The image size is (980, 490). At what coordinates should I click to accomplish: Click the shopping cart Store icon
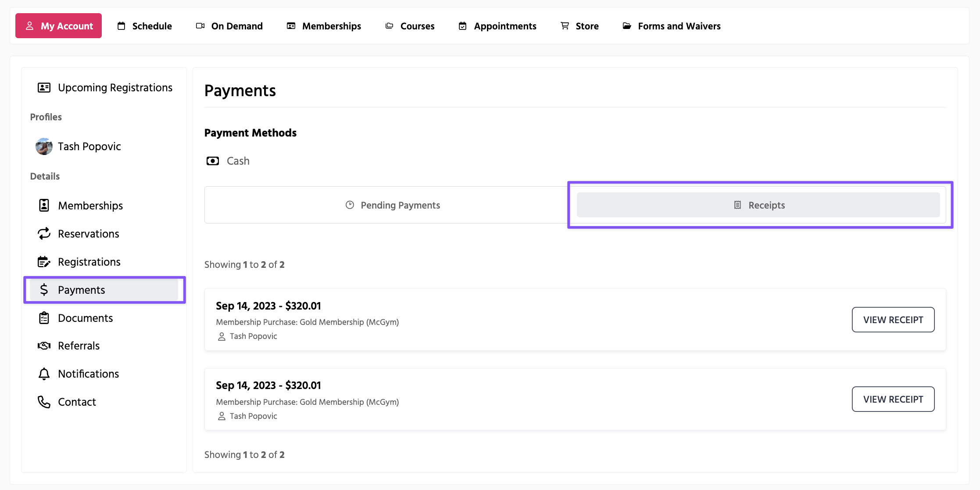[x=565, y=26]
